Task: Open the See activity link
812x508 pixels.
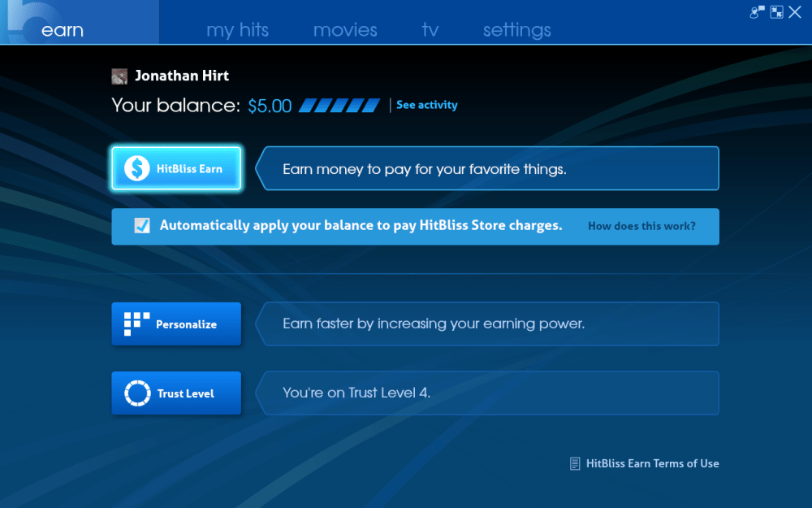Action: pos(426,105)
